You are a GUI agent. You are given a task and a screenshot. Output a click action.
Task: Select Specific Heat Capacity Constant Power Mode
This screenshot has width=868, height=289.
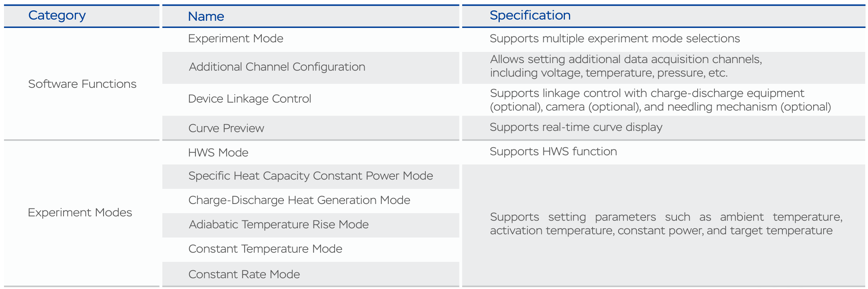311,176
